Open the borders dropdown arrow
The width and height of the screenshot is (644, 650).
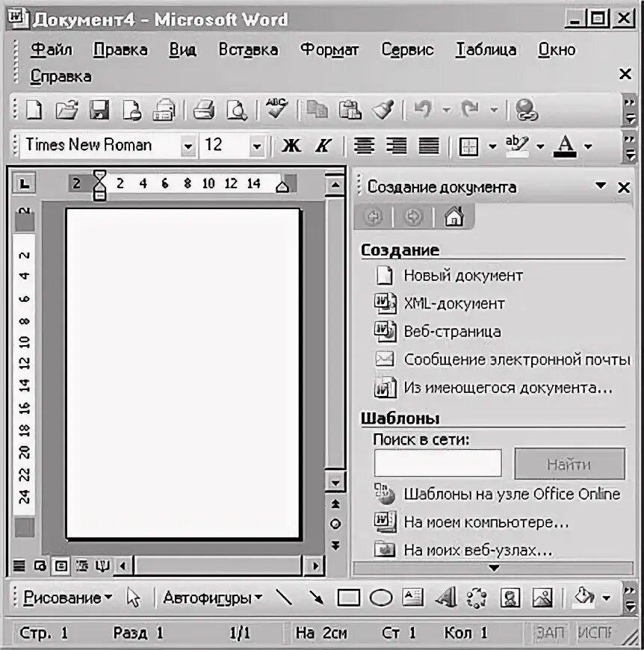(492, 146)
